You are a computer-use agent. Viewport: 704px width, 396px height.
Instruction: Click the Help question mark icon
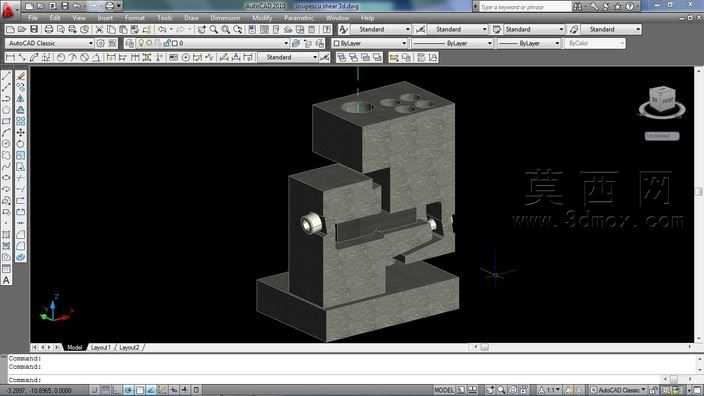tap(630, 6)
